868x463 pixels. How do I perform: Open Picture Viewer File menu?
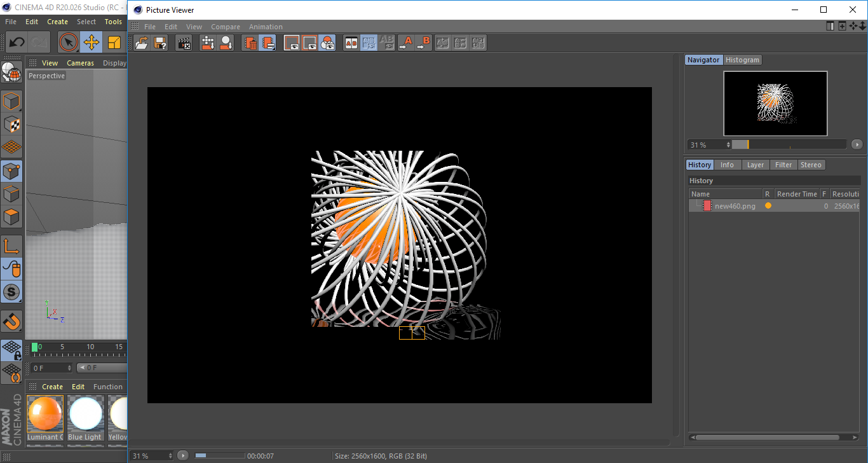[x=150, y=27]
